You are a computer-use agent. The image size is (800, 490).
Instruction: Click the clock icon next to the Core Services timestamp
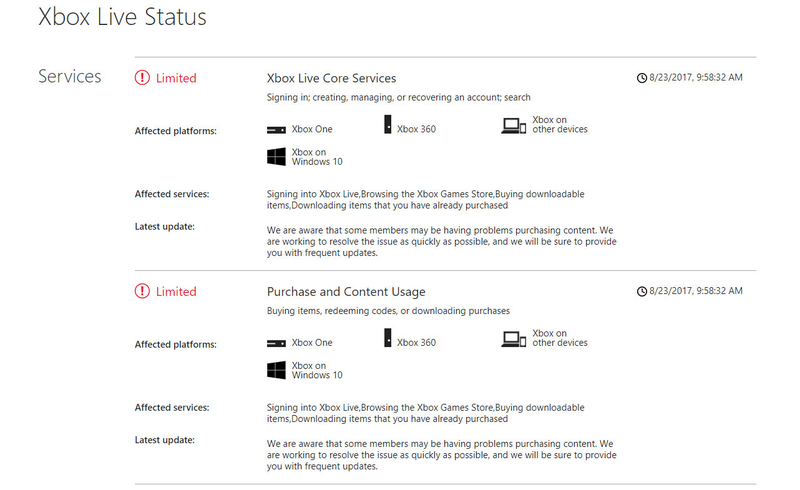[x=642, y=78]
